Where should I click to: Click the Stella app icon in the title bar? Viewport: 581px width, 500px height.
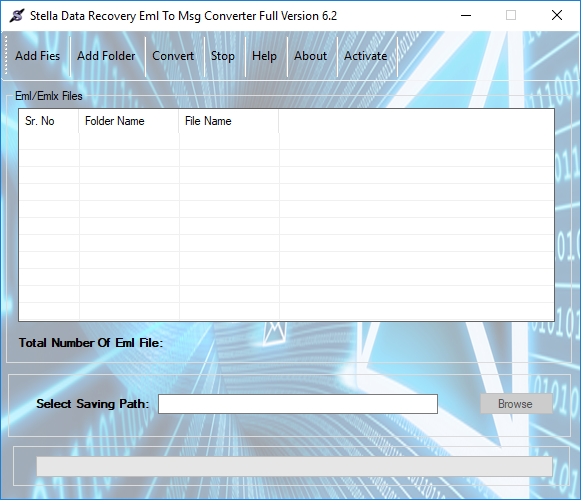(x=16, y=16)
